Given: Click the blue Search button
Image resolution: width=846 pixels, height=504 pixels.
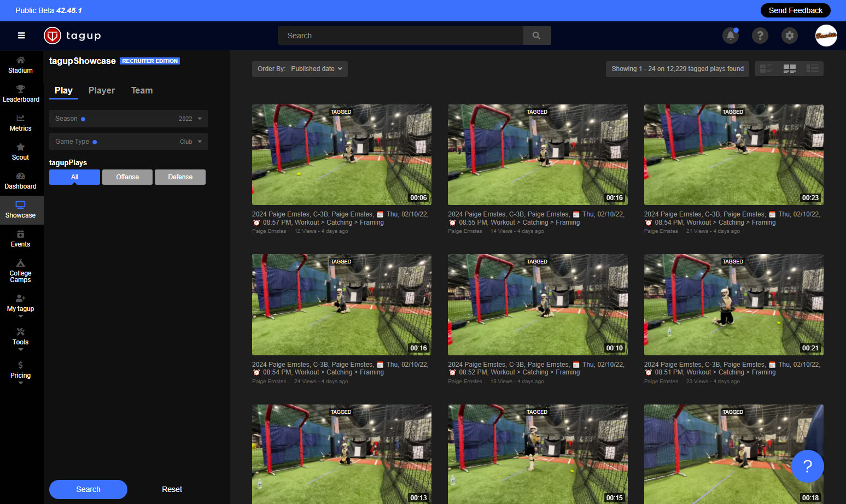Looking at the screenshot, I should (88, 489).
